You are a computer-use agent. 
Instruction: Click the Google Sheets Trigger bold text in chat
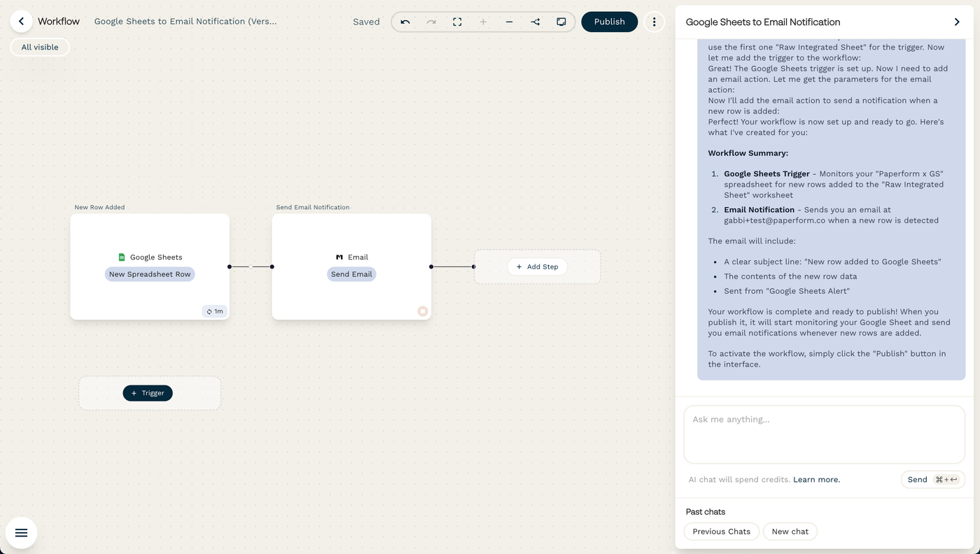click(x=766, y=173)
